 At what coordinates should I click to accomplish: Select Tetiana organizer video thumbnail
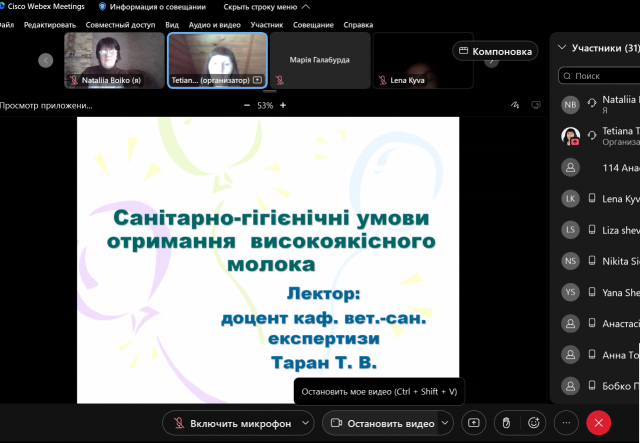217,60
